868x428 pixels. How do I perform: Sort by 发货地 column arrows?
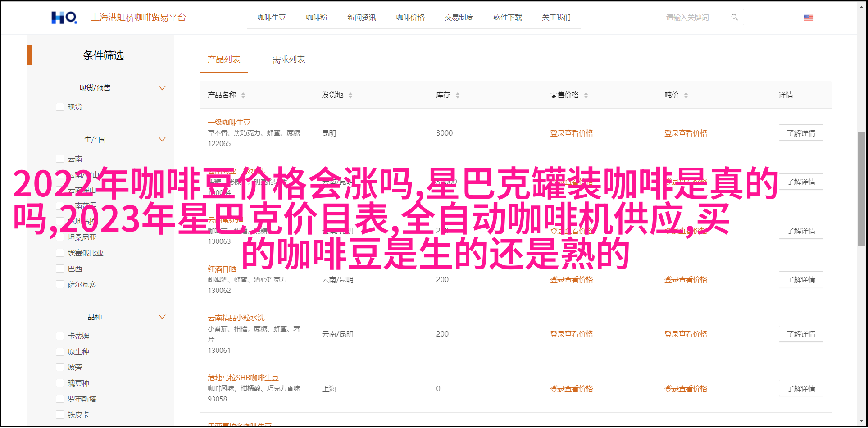click(350, 95)
